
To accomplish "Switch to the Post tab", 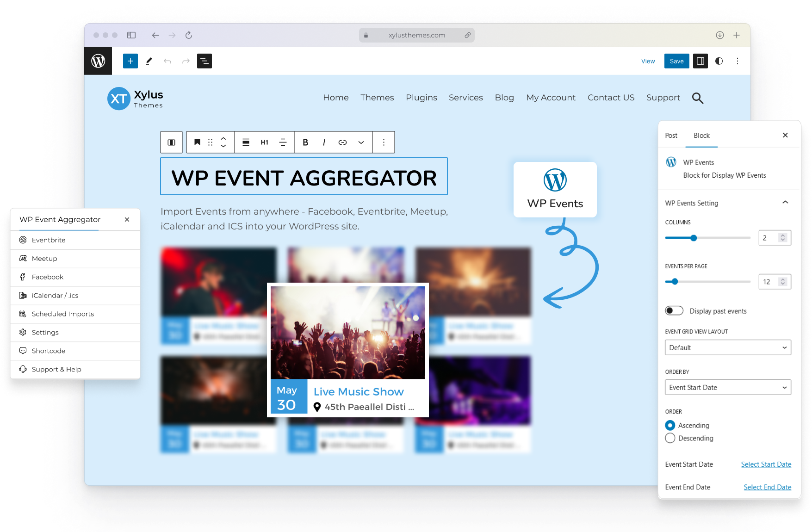I will pos(671,136).
